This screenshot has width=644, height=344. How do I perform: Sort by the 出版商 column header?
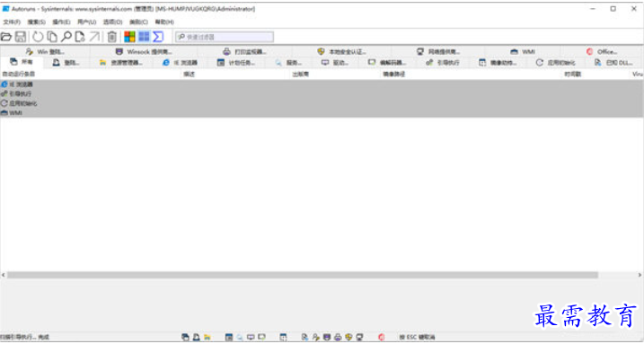pyautogui.click(x=335, y=75)
